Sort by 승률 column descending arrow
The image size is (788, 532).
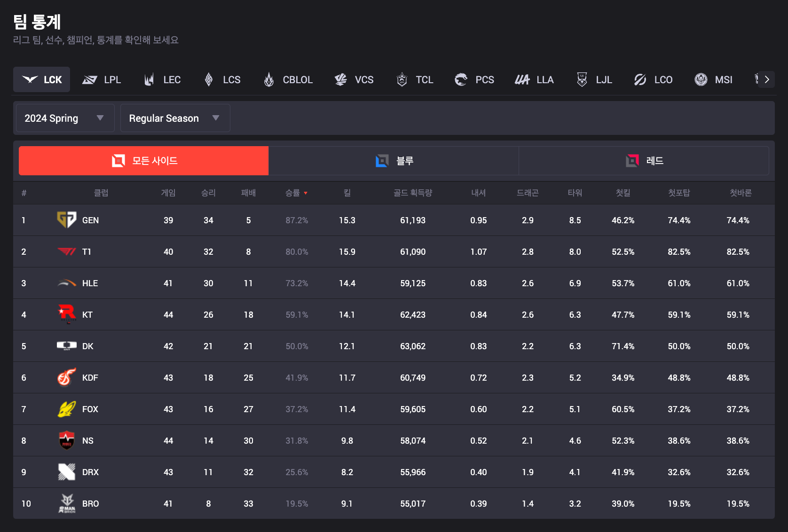pyautogui.click(x=306, y=193)
